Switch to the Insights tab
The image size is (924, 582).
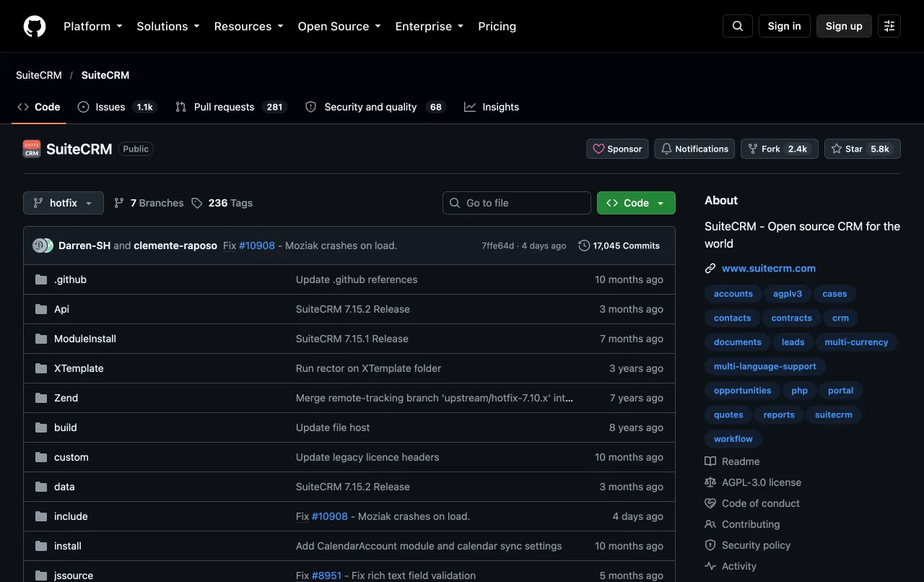tap(492, 107)
